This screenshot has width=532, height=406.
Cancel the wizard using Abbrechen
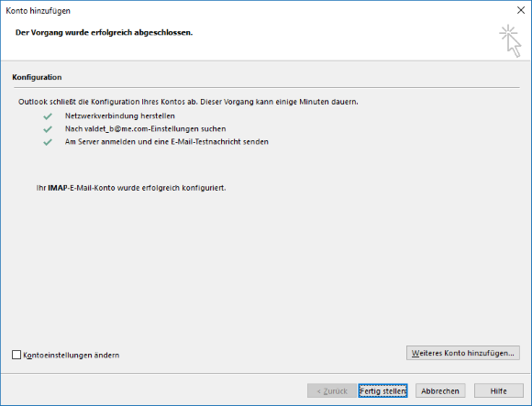[440, 391]
